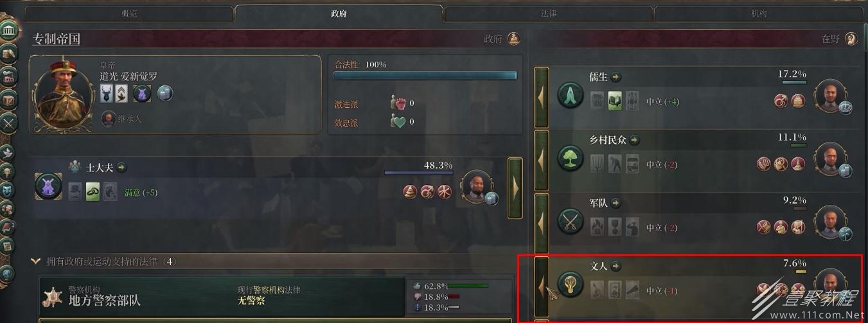Screen dimensions: 868x323
Task: Click the 合法性 legitimacy progress bar
Action: click(425, 76)
